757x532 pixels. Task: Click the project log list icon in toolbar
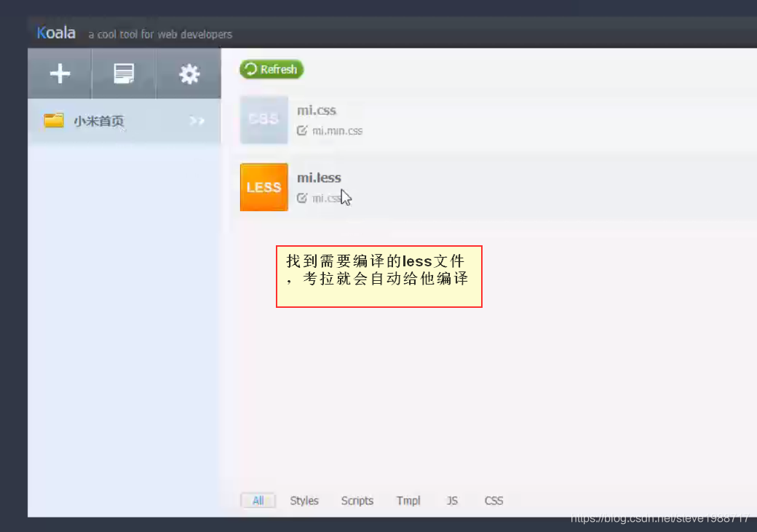coord(124,73)
